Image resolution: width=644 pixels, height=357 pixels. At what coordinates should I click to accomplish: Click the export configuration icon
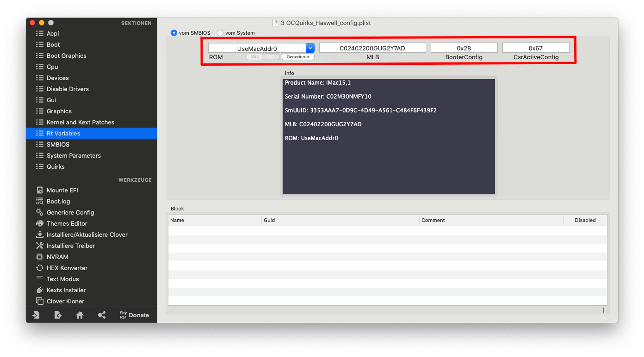tap(58, 315)
